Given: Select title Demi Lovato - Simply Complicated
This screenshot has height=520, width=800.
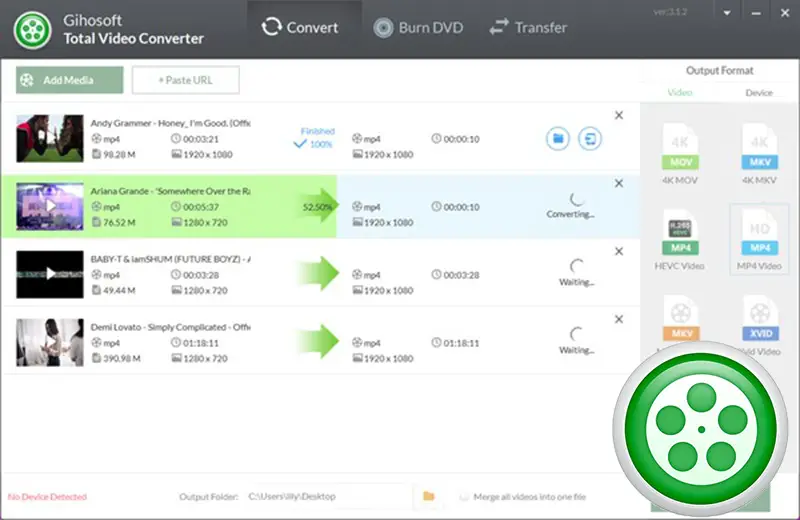Looking at the screenshot, I should coord(170,327).
